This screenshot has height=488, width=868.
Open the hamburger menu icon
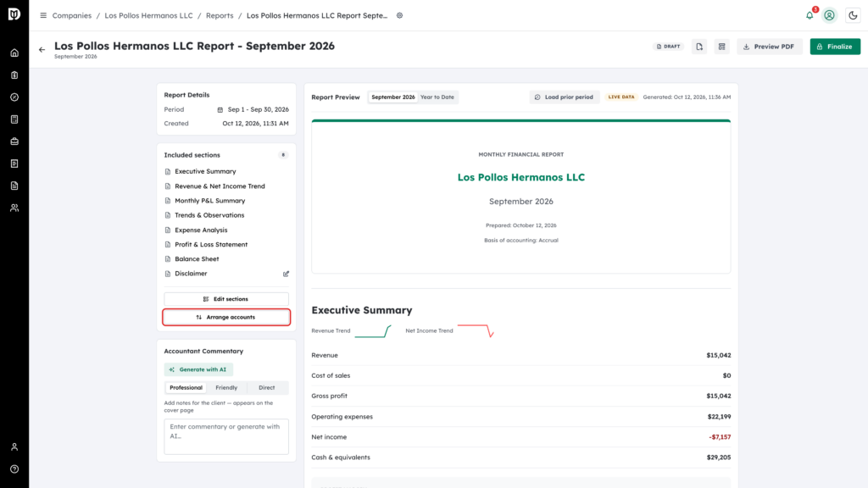pyautogui.click(x=43, y=15)
